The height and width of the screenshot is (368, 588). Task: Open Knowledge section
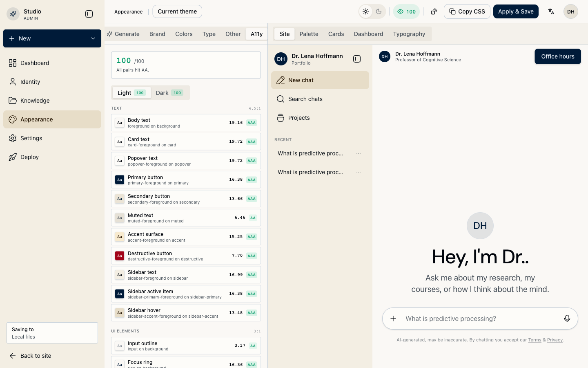tap(52, 101)
